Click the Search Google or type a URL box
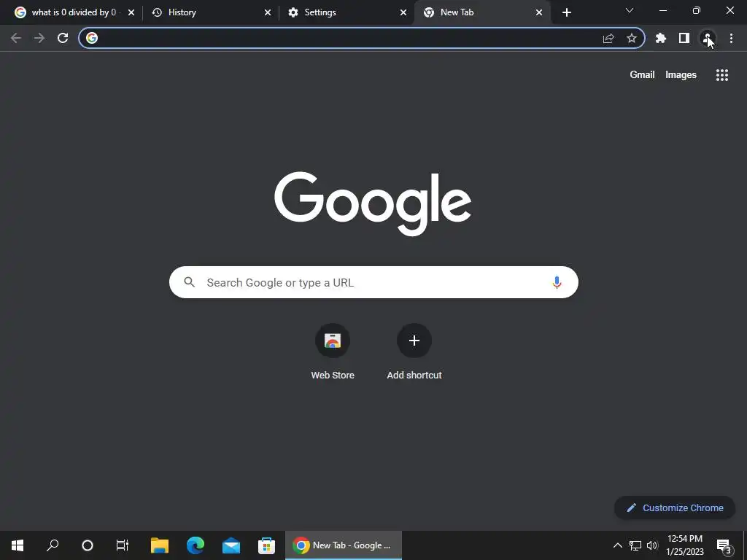The height and width of the screenshot is (560, 747). click(x=373, y=282)
